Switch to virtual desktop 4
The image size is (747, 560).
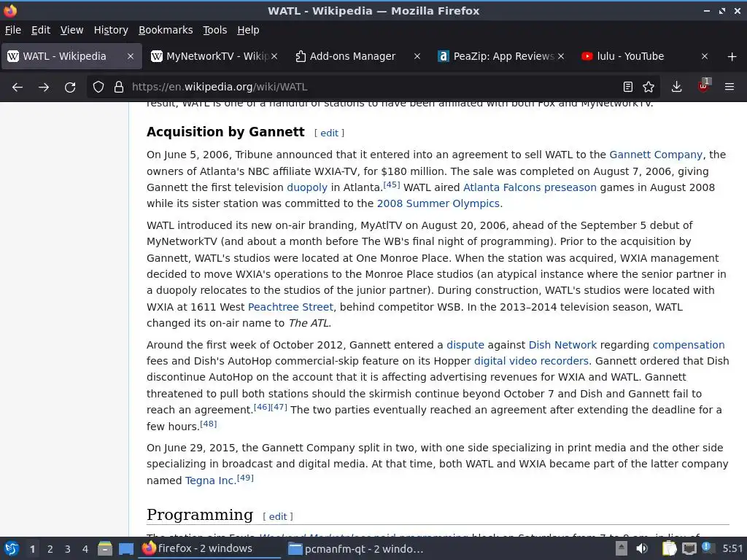coord(85,549)
